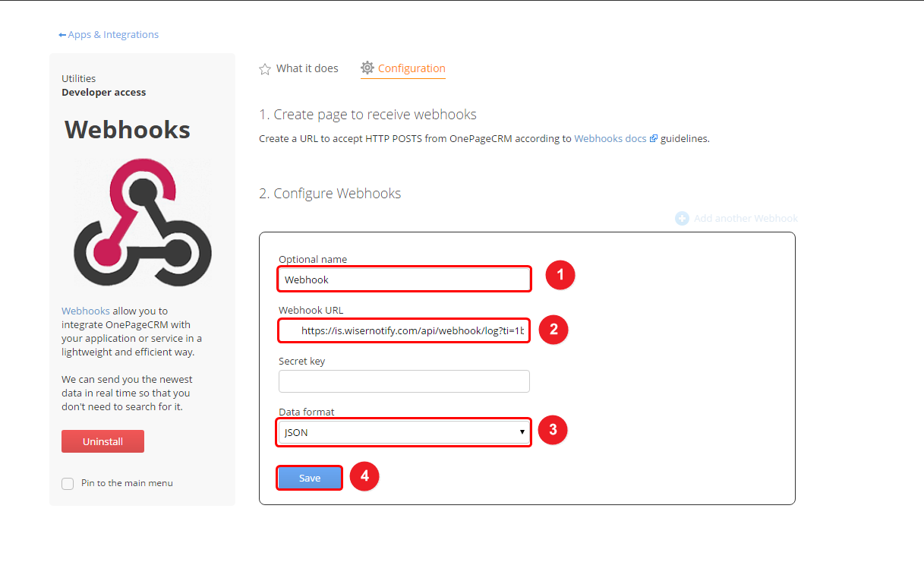Click the Webhooks logo image
Screen dimensions: 924x575
pos(143,223)
